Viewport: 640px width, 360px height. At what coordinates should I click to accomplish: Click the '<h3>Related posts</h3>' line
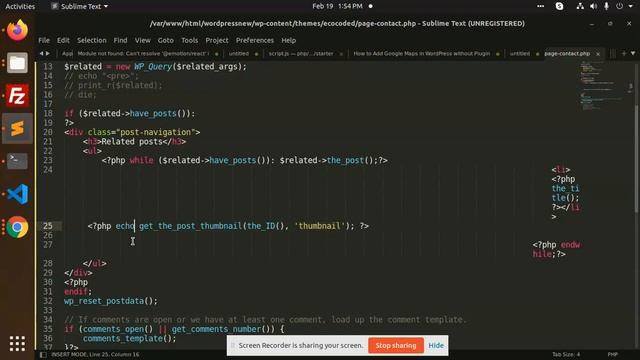pos(134,142)
